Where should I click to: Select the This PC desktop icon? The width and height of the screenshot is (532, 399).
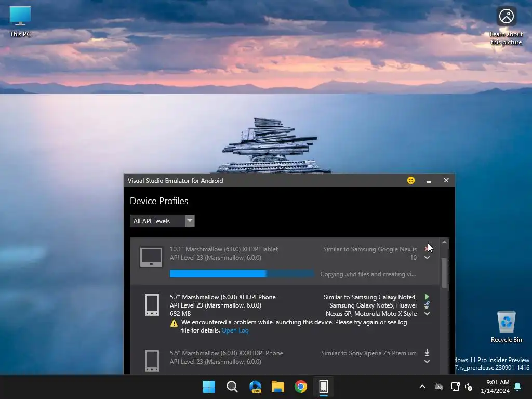click(20, 22)
